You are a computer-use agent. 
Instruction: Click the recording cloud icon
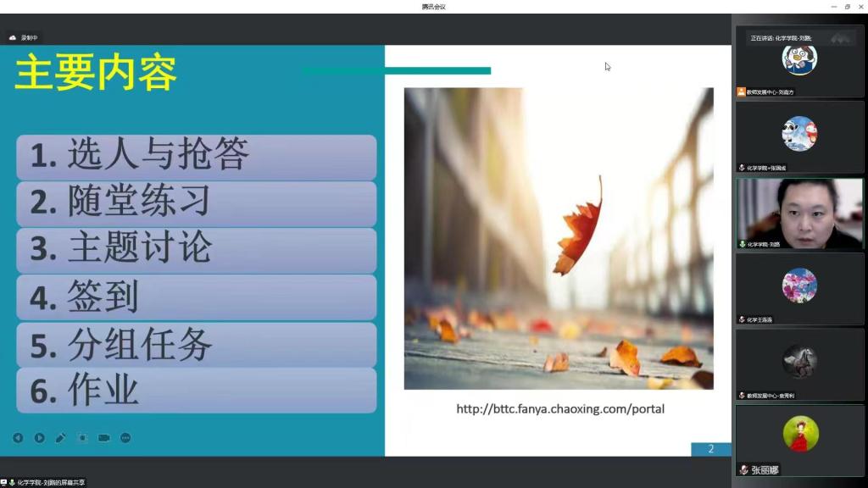click(x=13, y=37)
